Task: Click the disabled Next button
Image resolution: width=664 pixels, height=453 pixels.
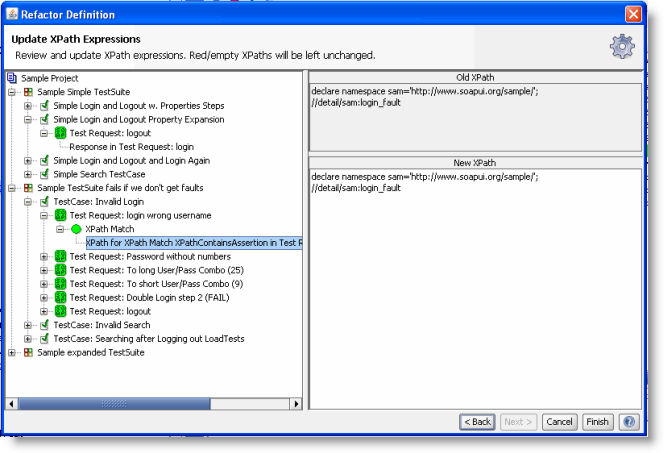Action: pyautogui.click(x=518, y=422)
